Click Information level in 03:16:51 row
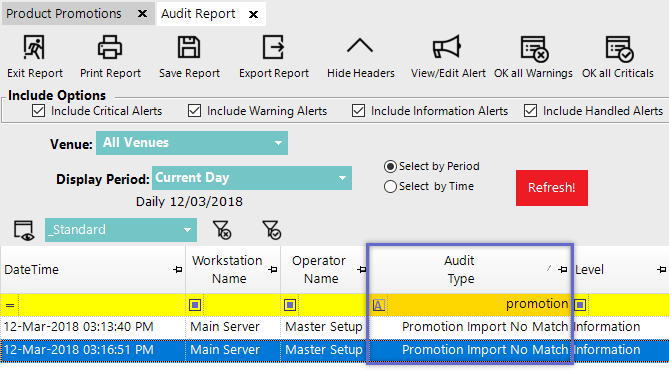The image size is (669, 375). (606, 350)
